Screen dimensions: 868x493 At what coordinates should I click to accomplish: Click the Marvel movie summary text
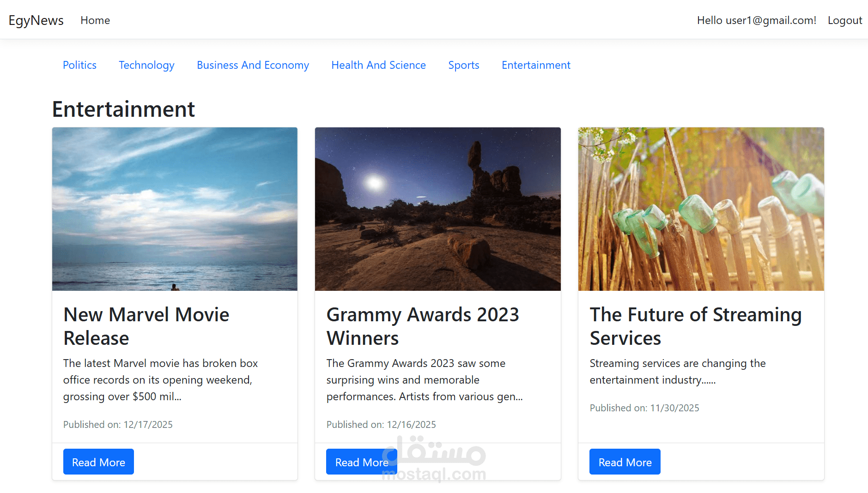point(160,380)
